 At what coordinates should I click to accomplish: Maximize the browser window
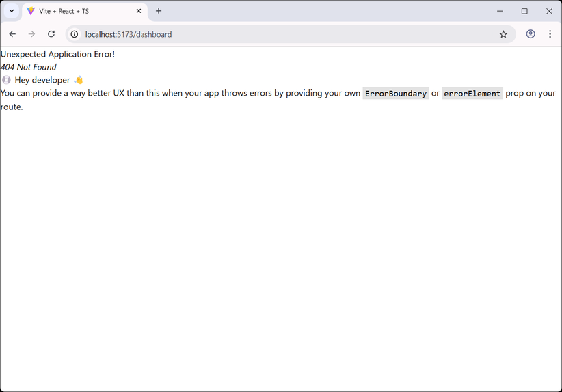tap(524, 11)
